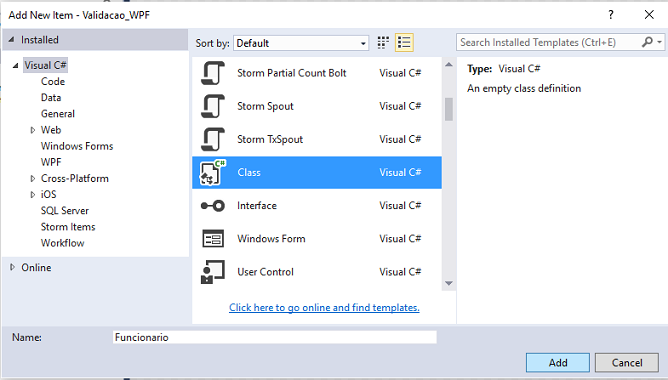Select the Interface template icon
This screenshot has height=380, width=668.
pyautogui.click(x=213, y=206)
